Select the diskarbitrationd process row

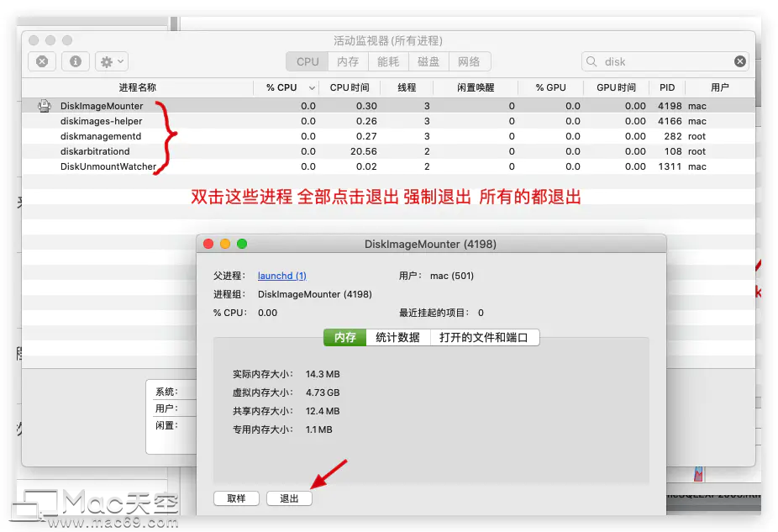[x=388, y=151]
